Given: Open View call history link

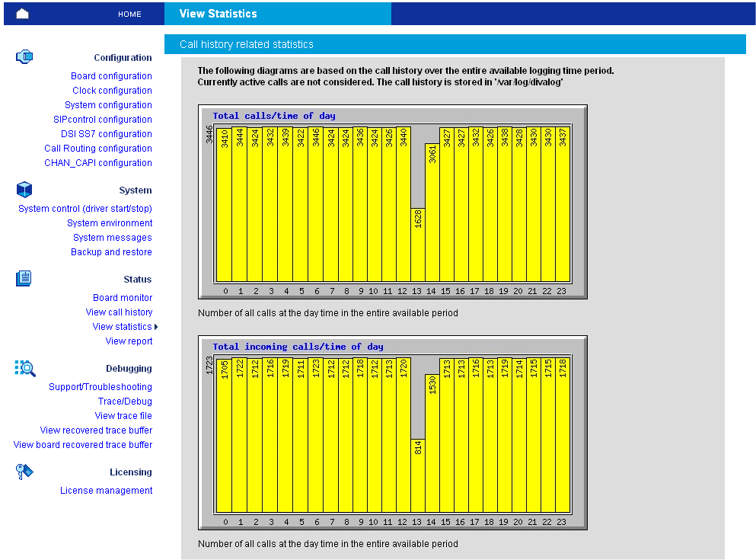Looking at the screenshot, I should click(x=119, y=312).
